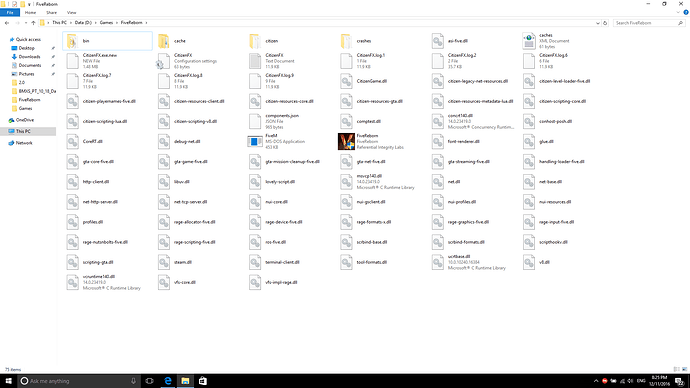The image size is (690, 388).
Task: Refresh the FiveReborn folder view
Action: point(605,23)
